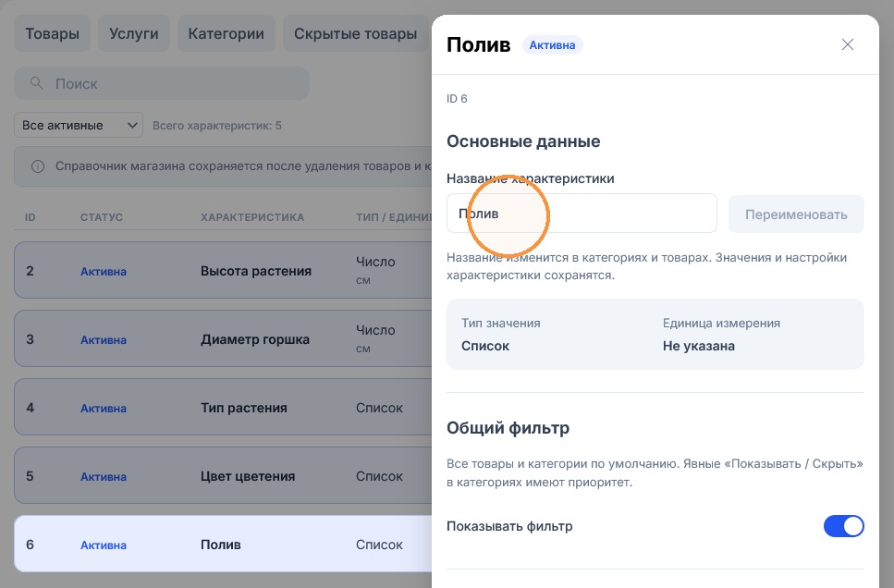Open the Тип растения row

pyautogui.click(x=223, y=407)
